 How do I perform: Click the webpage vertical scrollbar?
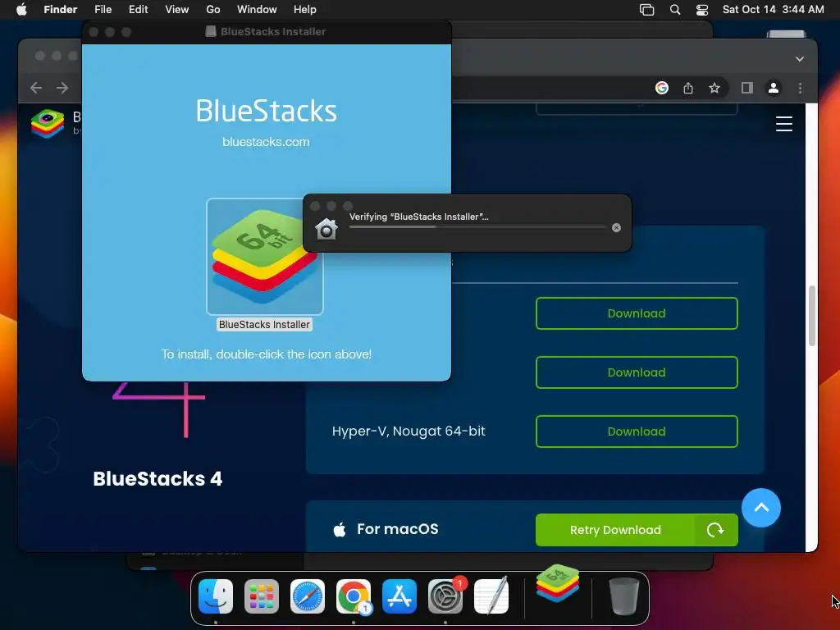point(811,316)
